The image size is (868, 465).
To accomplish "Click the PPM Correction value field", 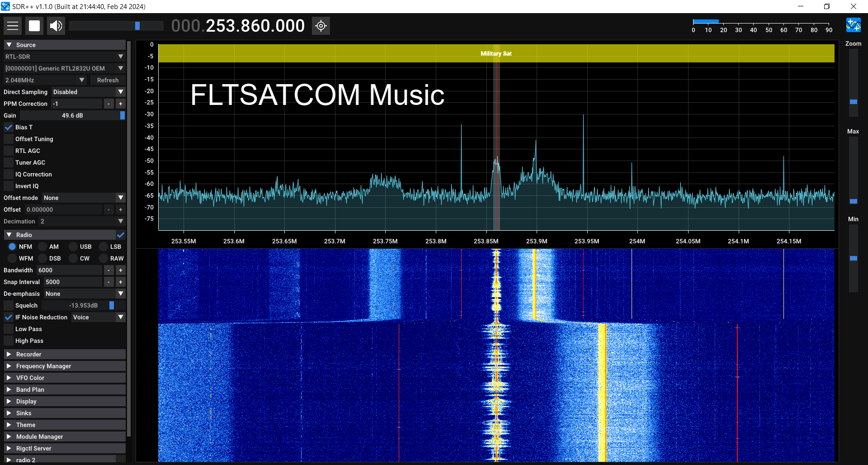I will coord(76,104).
